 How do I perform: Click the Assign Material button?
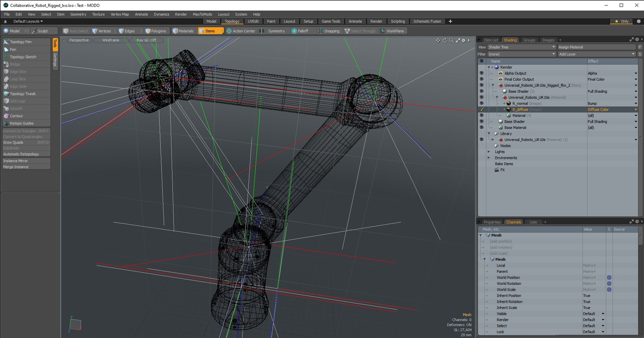pyautogui.click(x=597, y=47)
